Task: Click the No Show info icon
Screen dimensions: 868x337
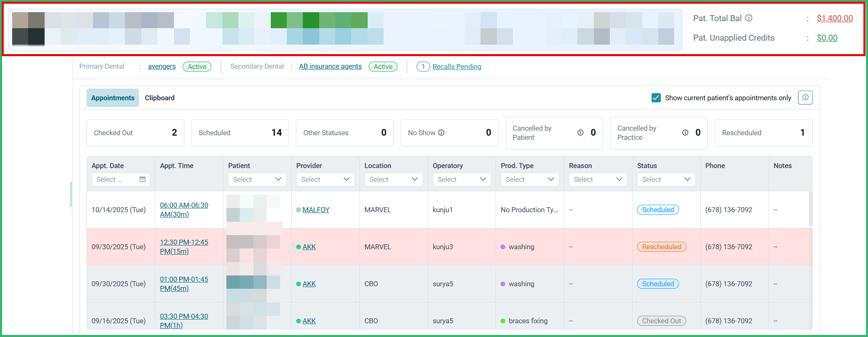Action: 441,133
